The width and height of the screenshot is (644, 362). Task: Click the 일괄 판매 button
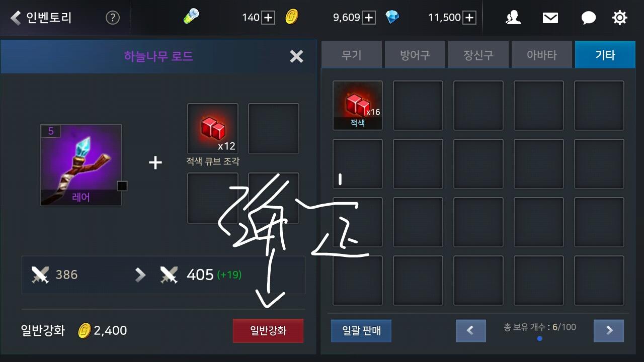tap(361, 330)
